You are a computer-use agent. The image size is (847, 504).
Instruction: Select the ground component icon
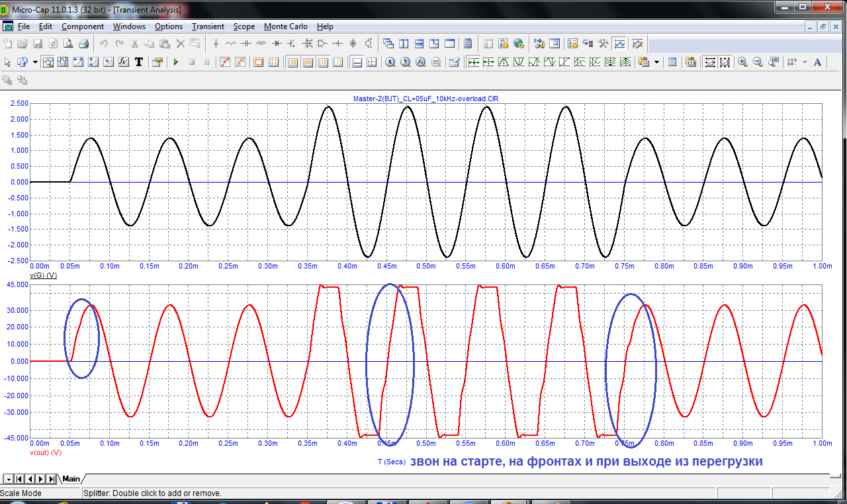pyautogui.click(x=216, y=44)
